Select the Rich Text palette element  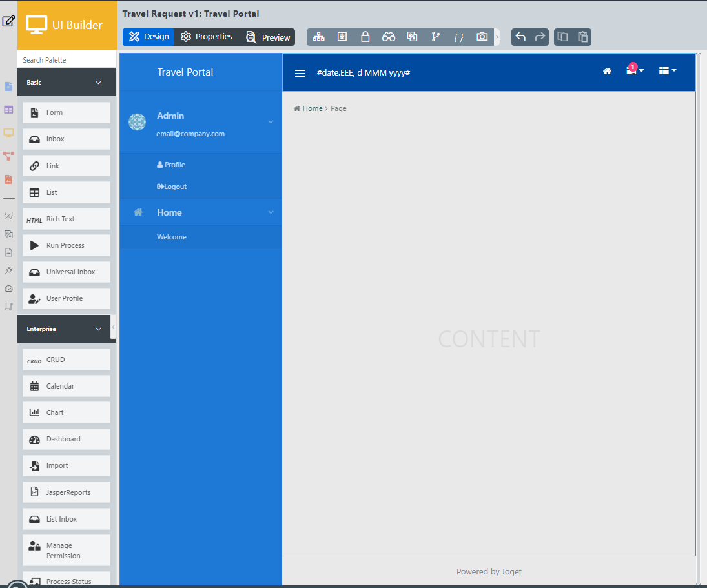pos(67,219)
